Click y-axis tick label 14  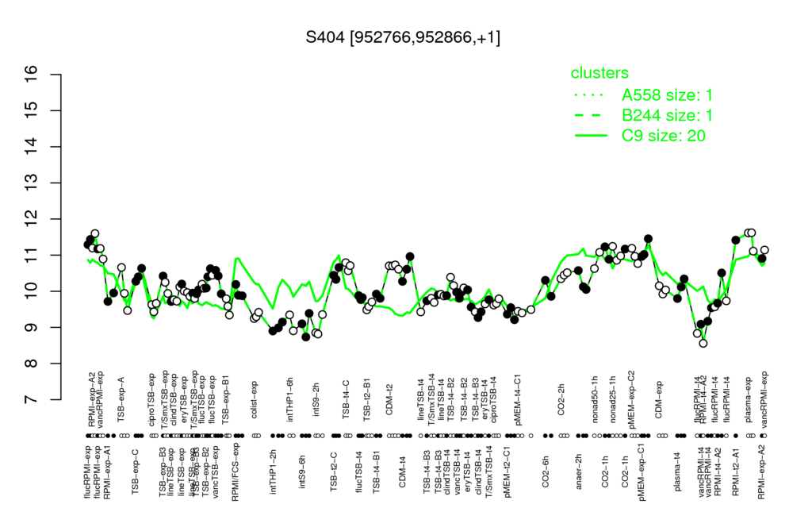pyautogui.click(x=32, y=147)
